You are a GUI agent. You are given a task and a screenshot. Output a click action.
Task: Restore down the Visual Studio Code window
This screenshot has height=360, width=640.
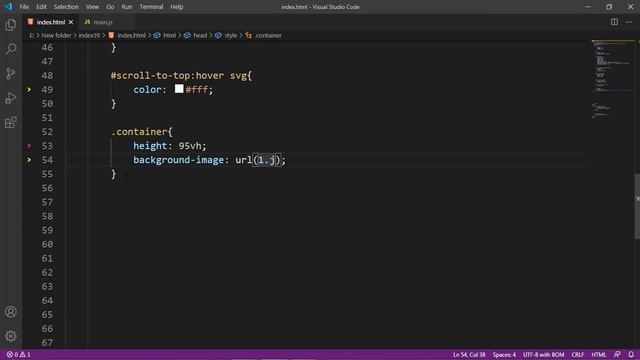609,7
